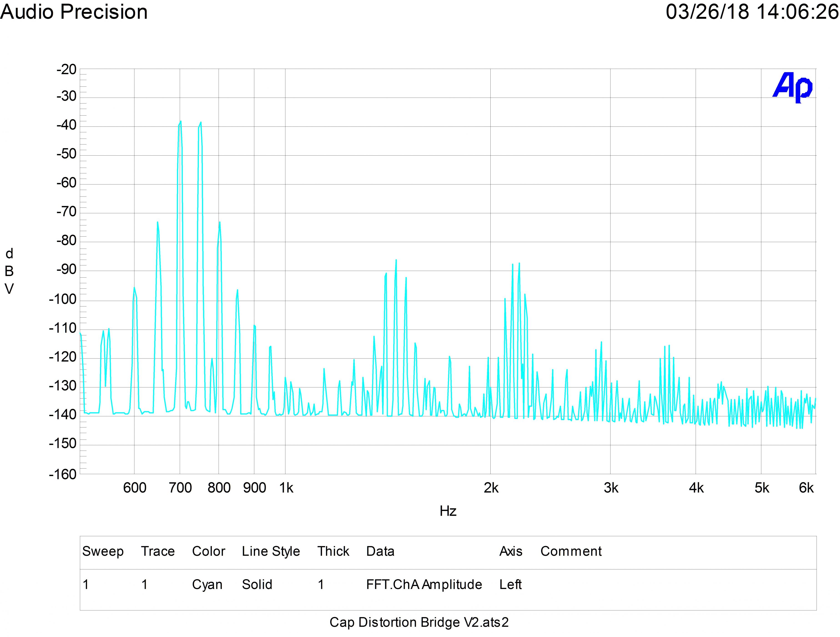Image resolution: width=840 pixels, height=637 pixels.
Task: Click the -90 y-axis value
Action: pos(66,269)
